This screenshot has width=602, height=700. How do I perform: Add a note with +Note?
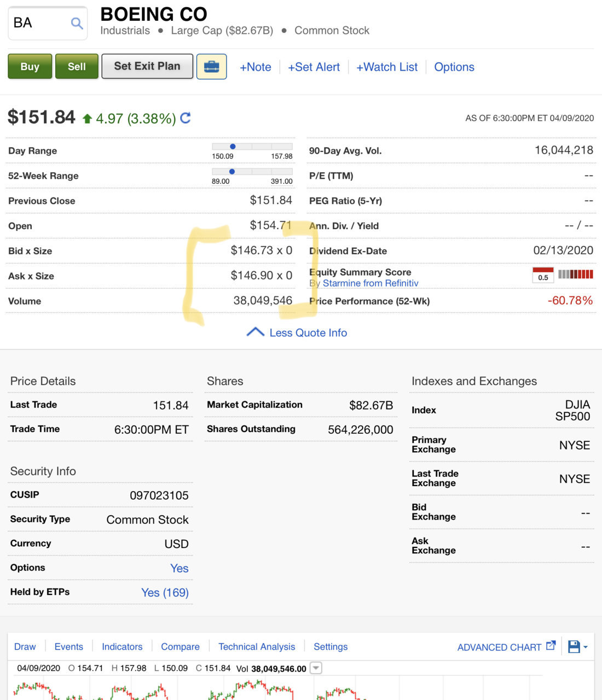(x=256, y=67)
